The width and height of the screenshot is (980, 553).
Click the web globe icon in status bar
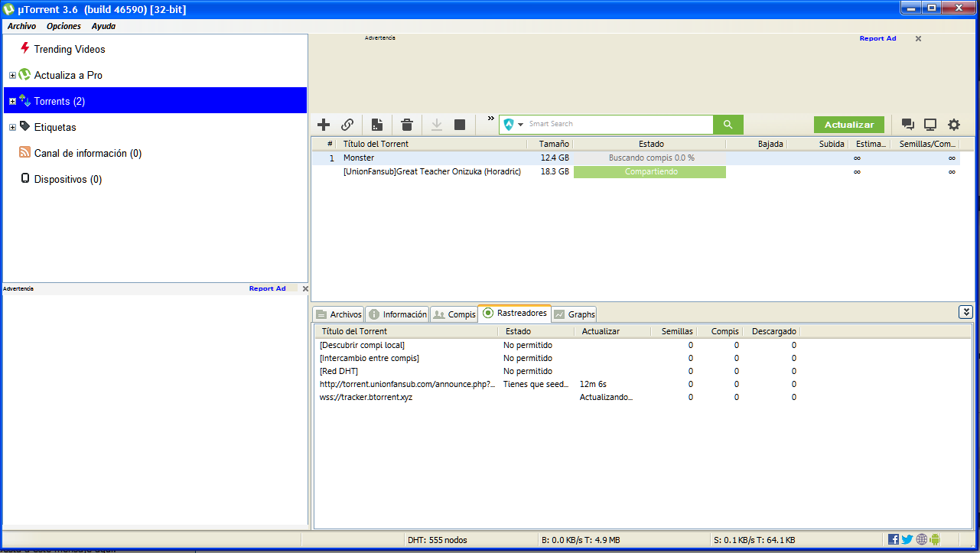(x=921, y=539)
